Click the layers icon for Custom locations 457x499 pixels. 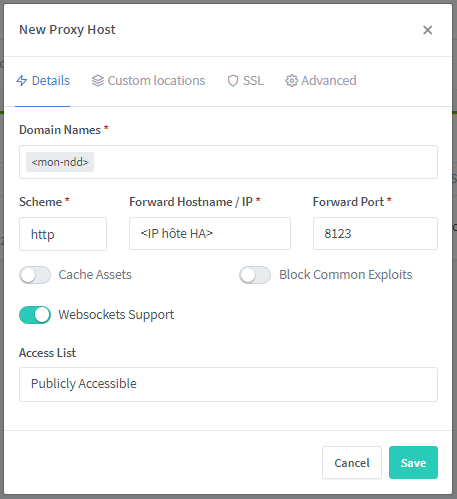pos(98,81)
